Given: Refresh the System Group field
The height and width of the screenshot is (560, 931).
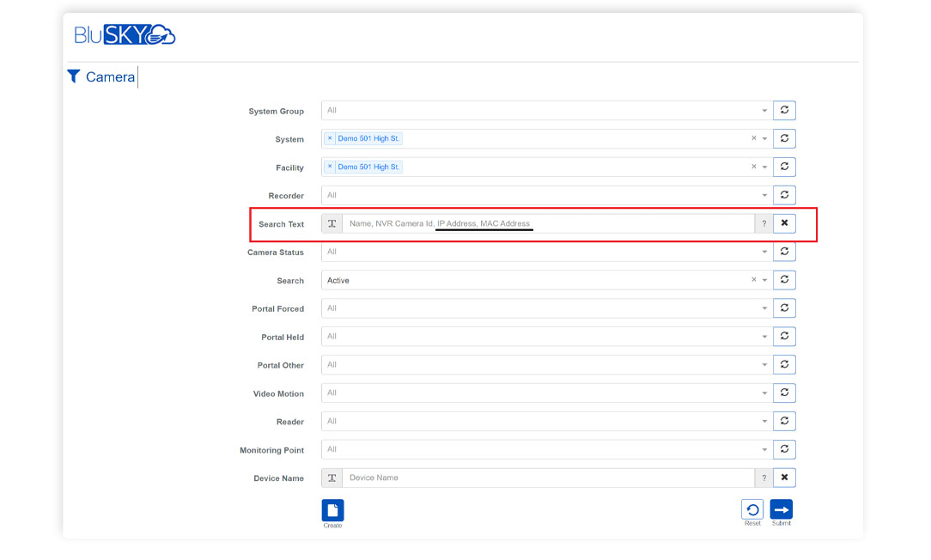Looking at the screenshot, I should coord(784,111).
